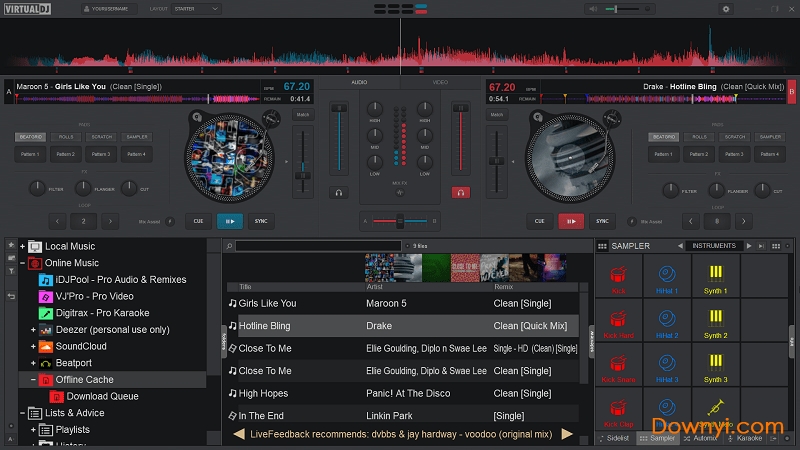Image resolution: width=800 pixels, height=450 pixels.
Task: Expand Deezer (personal use only) node
Action: [33, 330]
